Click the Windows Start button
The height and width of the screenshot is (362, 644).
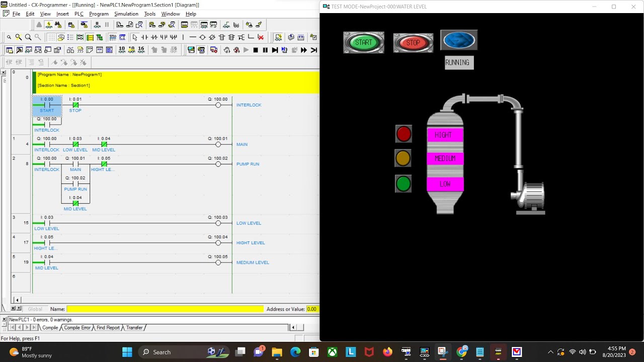click(x=127, y=352)
